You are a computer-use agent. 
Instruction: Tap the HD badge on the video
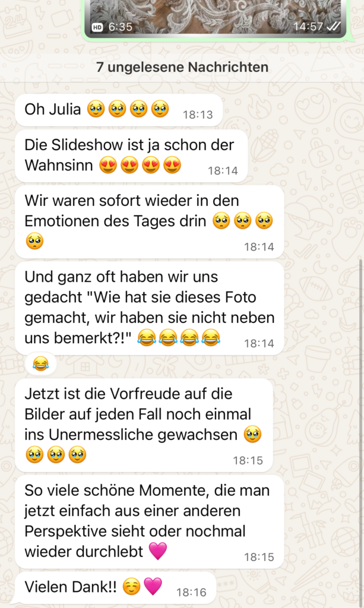(97, 27)
